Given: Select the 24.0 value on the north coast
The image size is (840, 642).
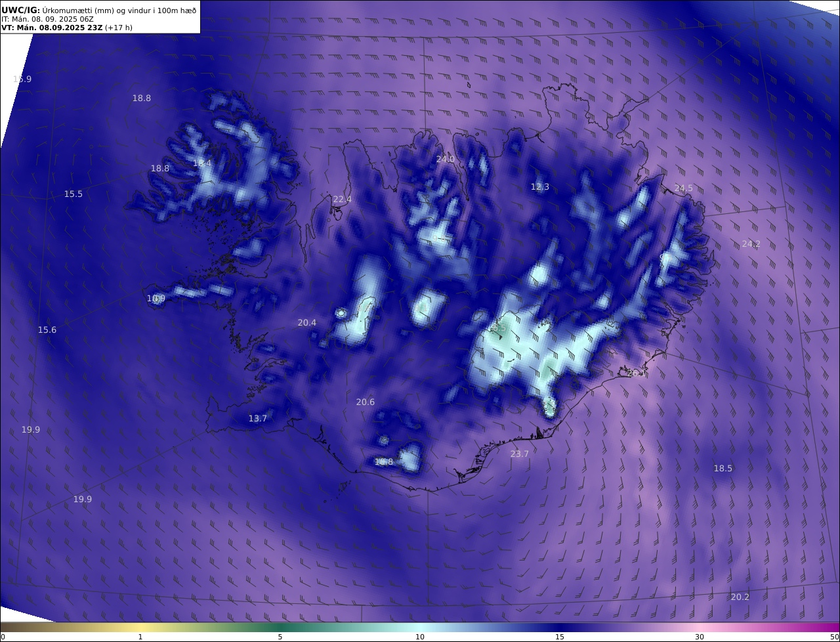Looking at the screenshot, I should tap(446, 160).
